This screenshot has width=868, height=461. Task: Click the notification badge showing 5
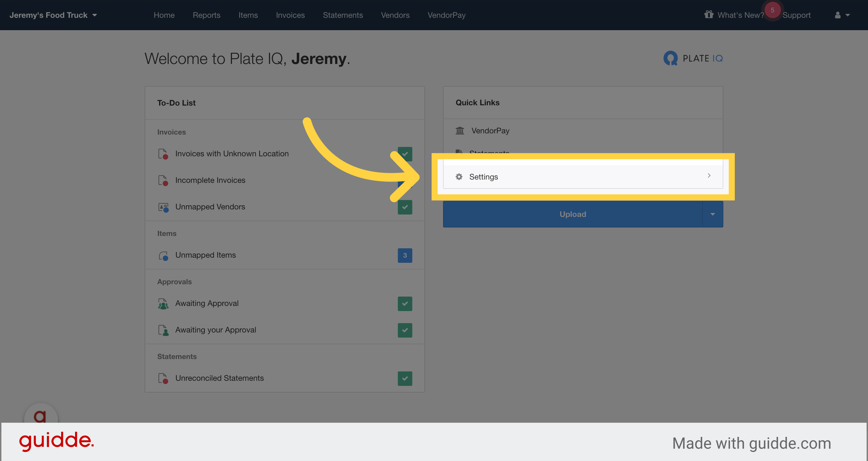click(772, 10)
